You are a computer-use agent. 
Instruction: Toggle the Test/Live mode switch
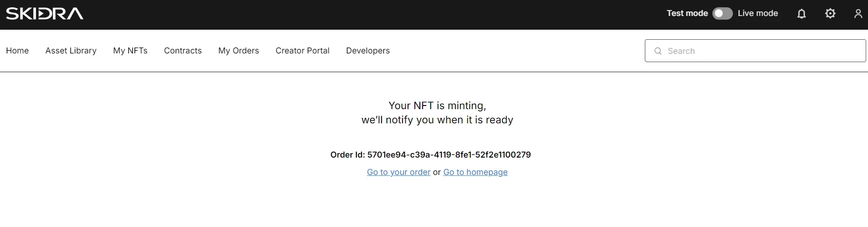point(722,14)
